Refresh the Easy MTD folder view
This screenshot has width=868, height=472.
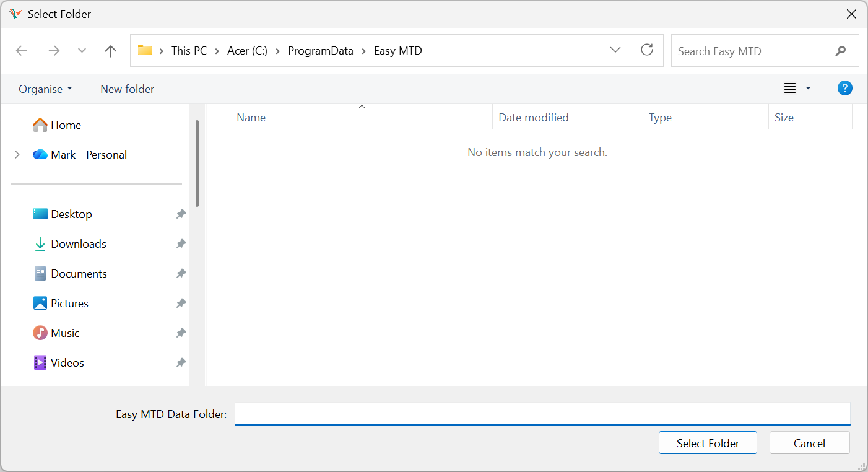tap(646, 50)
